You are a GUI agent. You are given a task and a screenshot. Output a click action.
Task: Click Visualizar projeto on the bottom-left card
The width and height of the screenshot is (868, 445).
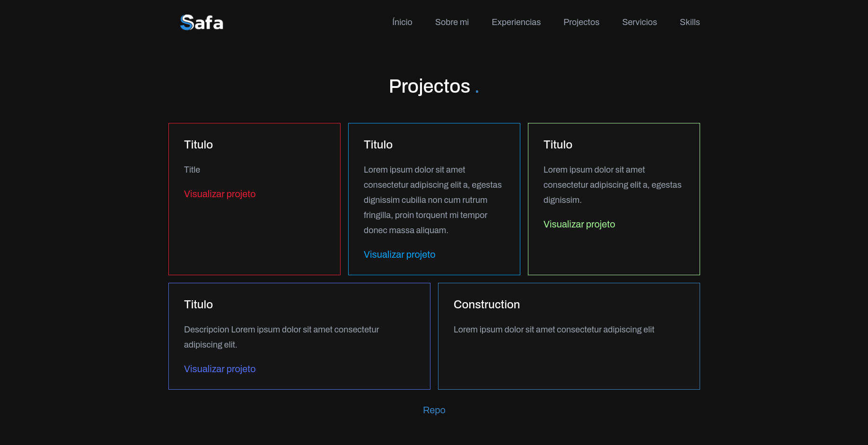[x=219, y=369]
